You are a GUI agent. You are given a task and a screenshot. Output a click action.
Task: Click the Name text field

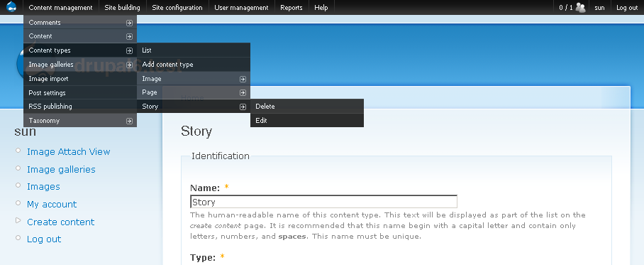tap(323, 202)
